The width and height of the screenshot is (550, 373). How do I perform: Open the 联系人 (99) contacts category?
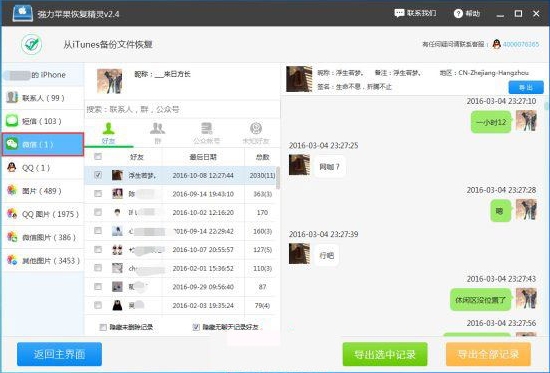[43, 98]
